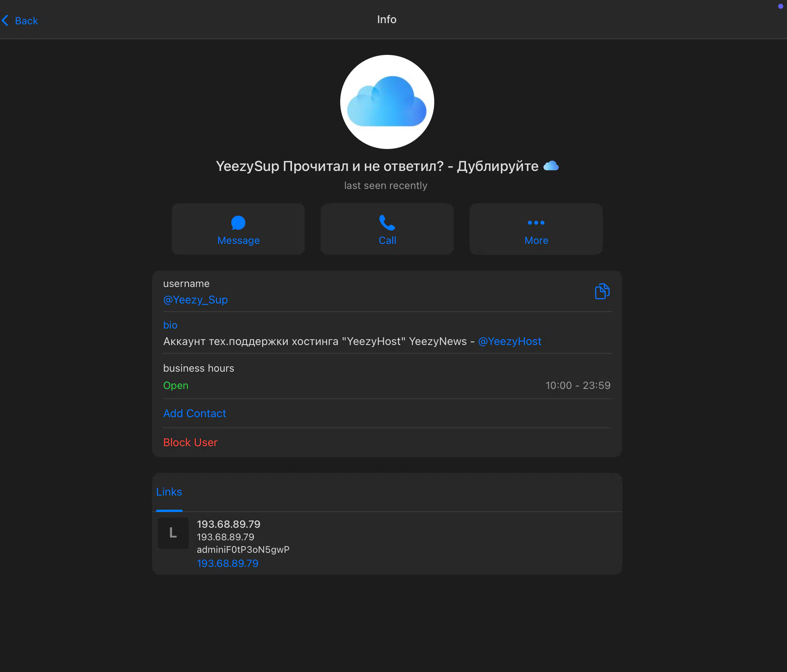The image size is (787, 672).
Task: Click Block User
Action: [190, 442]
